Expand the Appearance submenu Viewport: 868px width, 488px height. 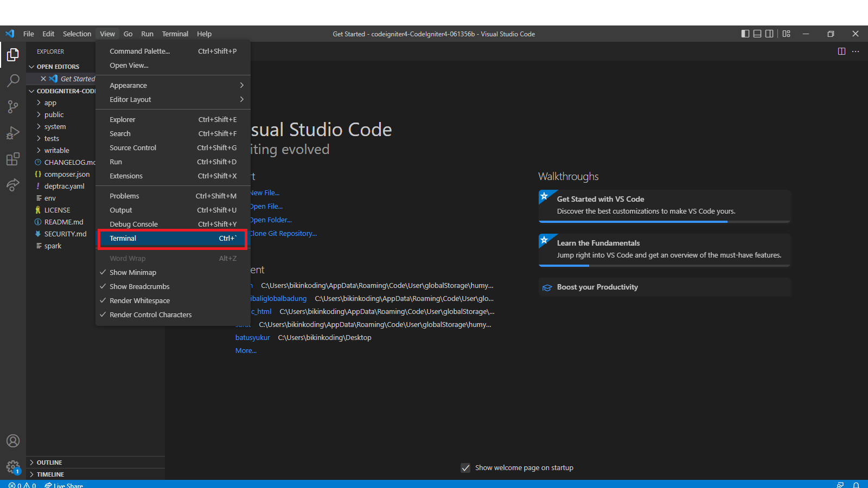173,85
